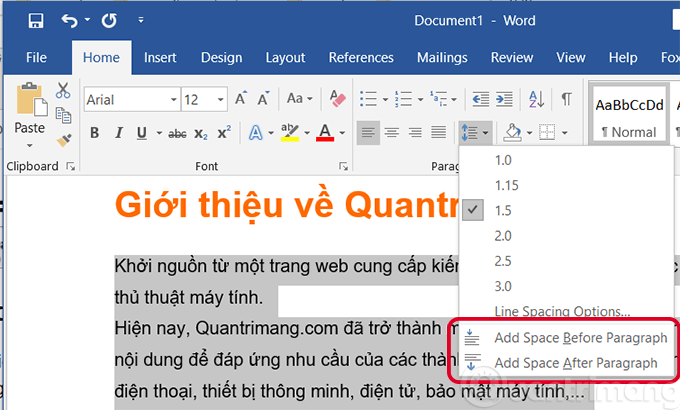Screen dimensions: 680x410
Task: Toggle superscript formatting
Action: [224, 133]
